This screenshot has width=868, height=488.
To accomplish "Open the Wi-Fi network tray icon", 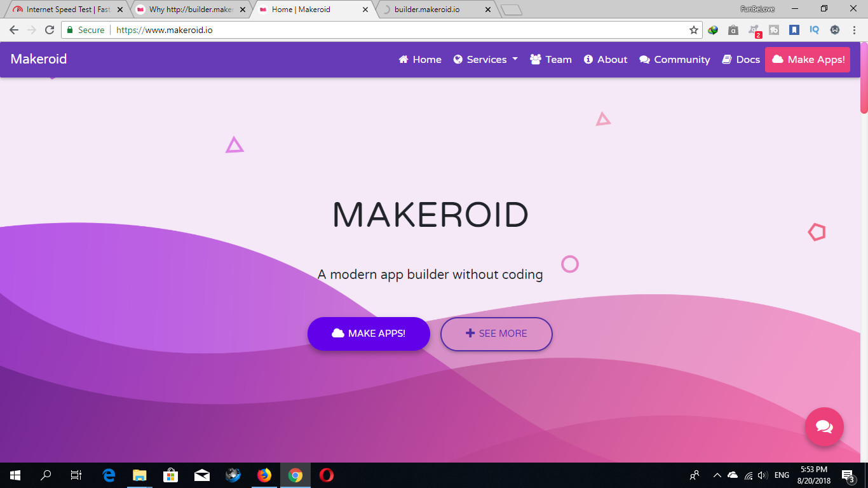I will pyautogui.click(x=749, y=475).
